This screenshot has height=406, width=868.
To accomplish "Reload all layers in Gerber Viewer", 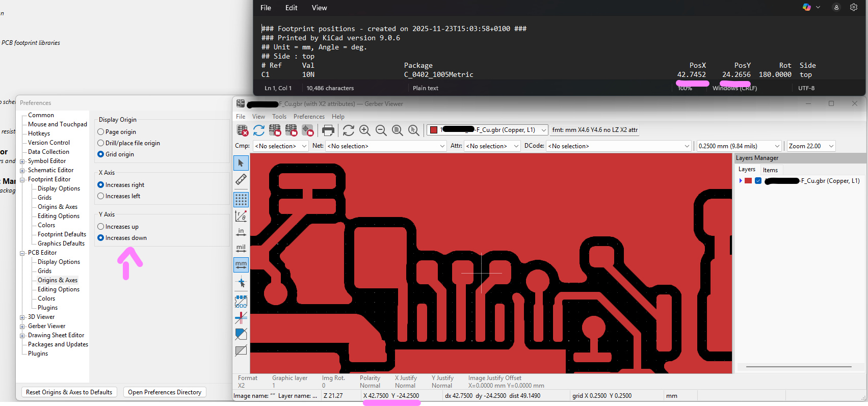I will click(259, 130).
